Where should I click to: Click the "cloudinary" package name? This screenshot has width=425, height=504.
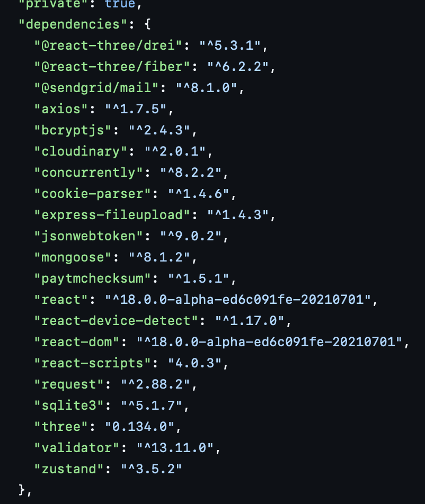[x=81, y=151]
